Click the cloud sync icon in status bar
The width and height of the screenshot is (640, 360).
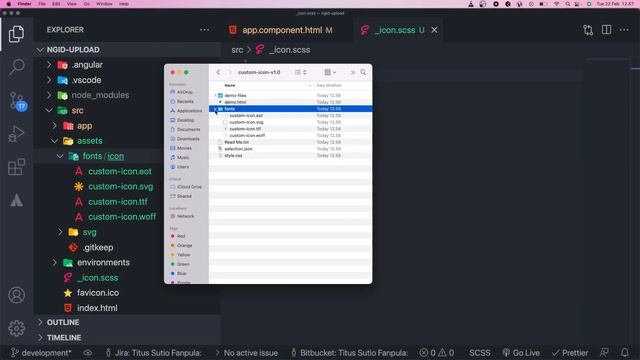[88, 353]
